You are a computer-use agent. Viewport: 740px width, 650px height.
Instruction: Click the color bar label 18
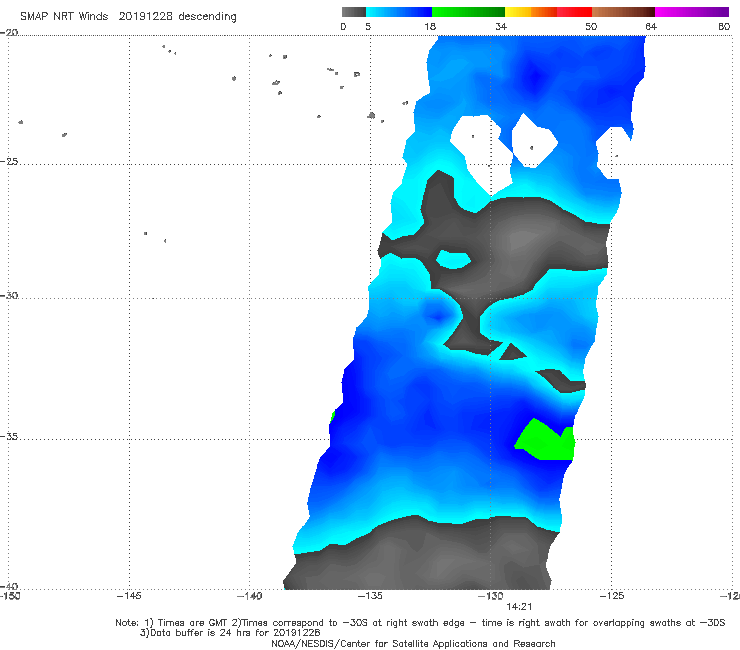[430, 26]
